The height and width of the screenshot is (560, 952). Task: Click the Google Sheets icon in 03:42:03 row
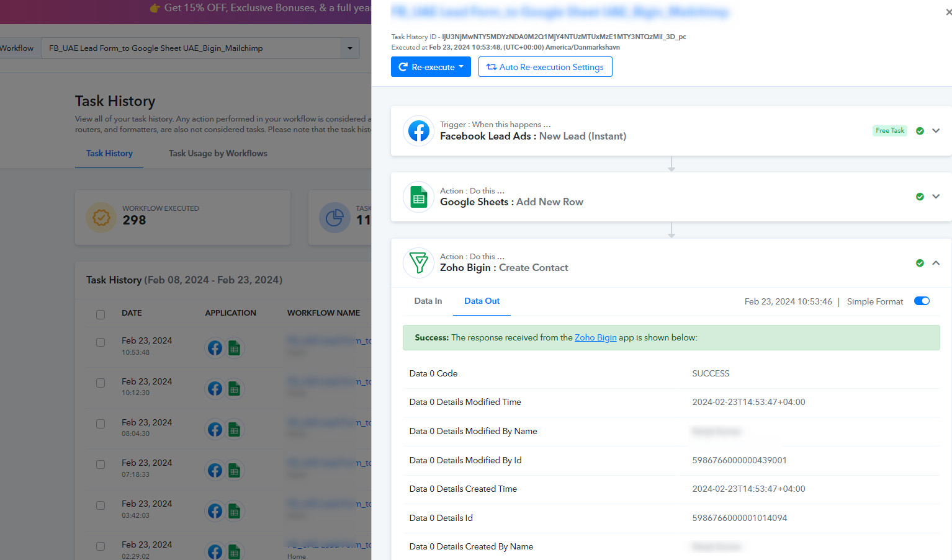[234, 511]
